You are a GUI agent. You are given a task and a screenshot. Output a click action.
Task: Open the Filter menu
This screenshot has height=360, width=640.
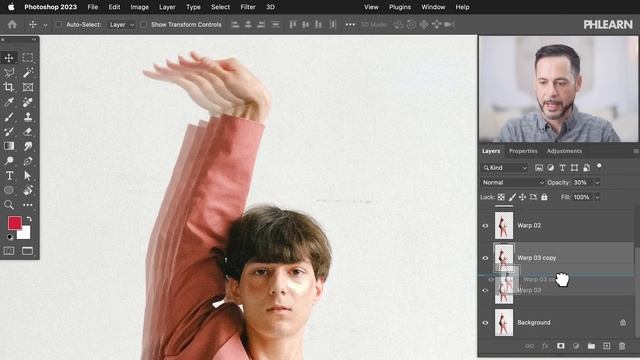pos(248,7)
